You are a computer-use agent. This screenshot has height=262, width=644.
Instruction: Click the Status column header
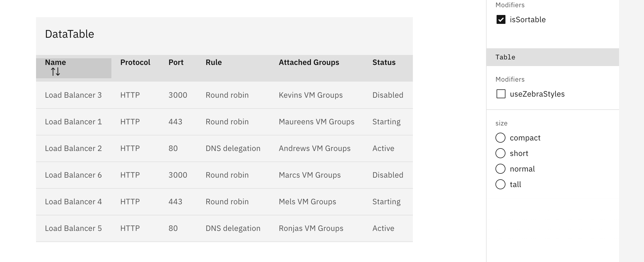(x=384, y=62)
